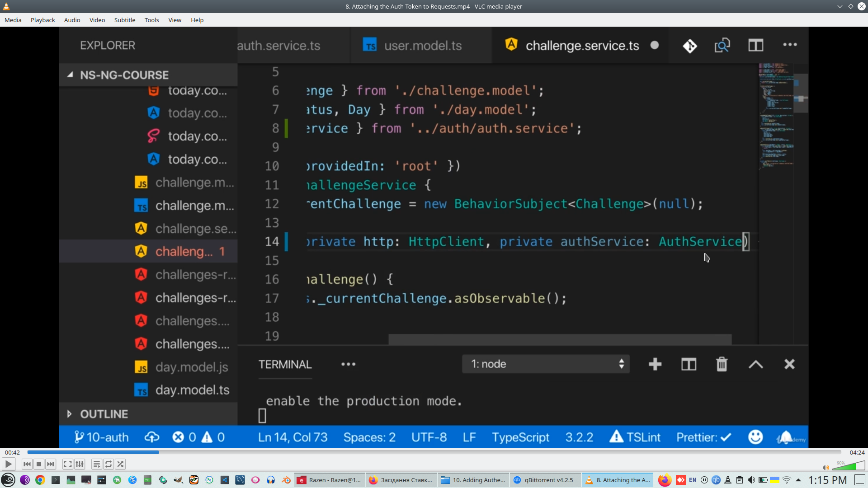Expand the system tray hidden icons arrow

click(798, 480)
